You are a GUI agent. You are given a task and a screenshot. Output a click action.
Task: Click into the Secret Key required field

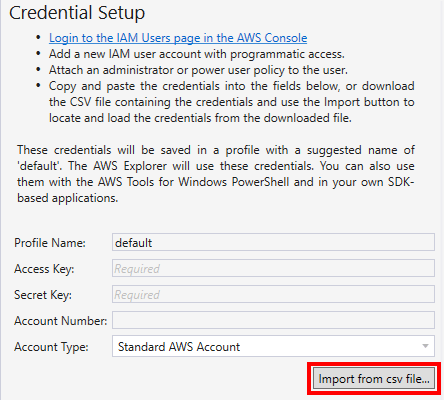(x=273, y=294)
